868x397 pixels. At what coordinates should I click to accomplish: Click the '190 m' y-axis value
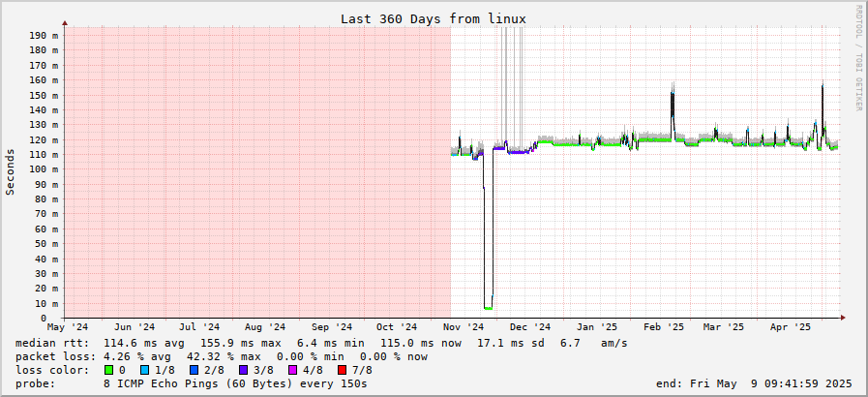(44, 35)
